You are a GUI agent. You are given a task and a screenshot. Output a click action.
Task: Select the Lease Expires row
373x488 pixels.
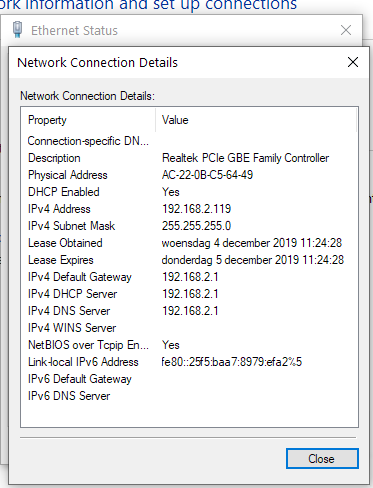[x=189, y=260]
